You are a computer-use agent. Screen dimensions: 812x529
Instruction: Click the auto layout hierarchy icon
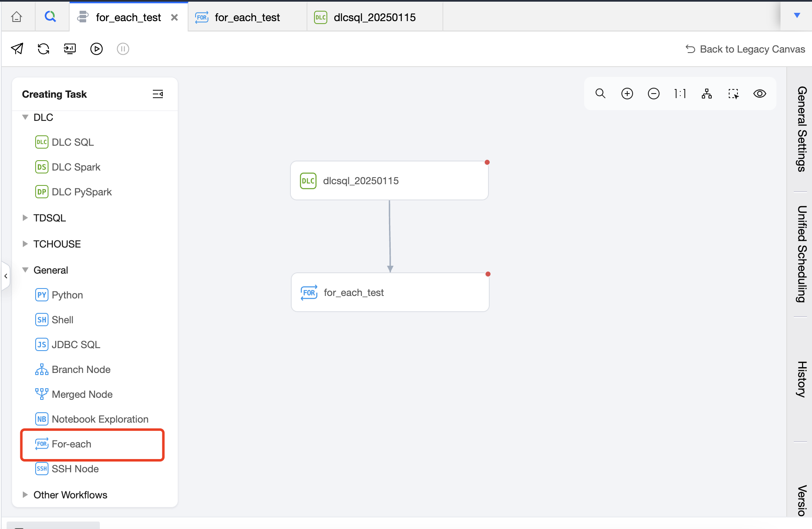(x=707, y=94)
